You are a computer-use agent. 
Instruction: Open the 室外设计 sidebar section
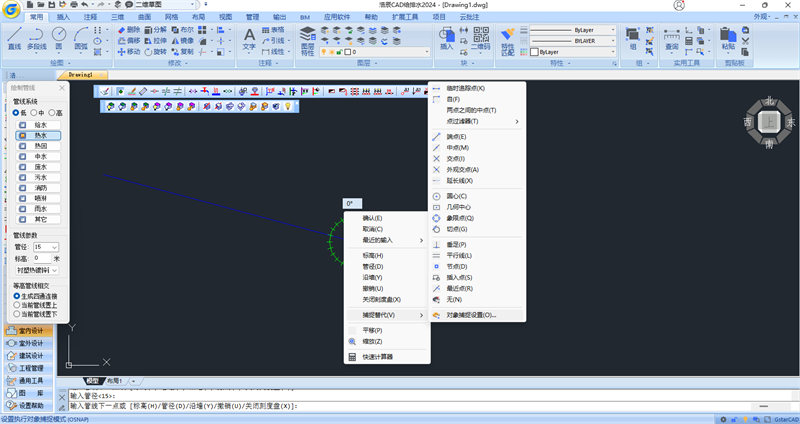pyautogui.click(x=30, y=343)
